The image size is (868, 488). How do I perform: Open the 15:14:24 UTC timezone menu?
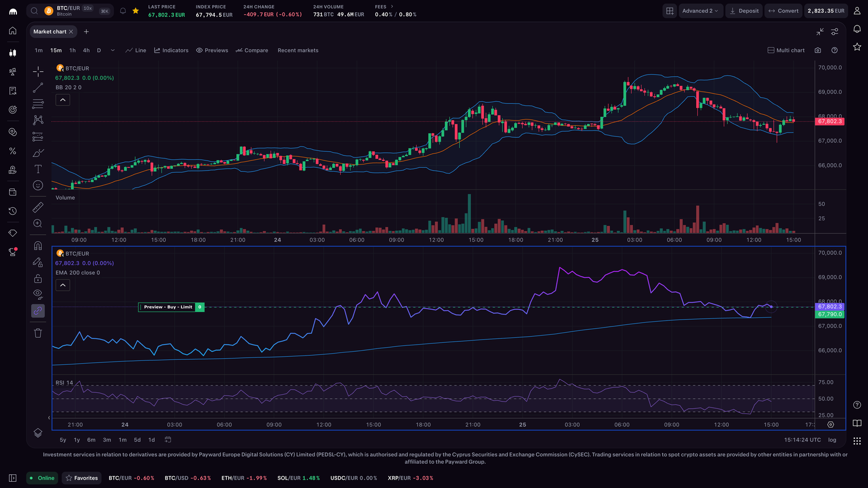802,439
